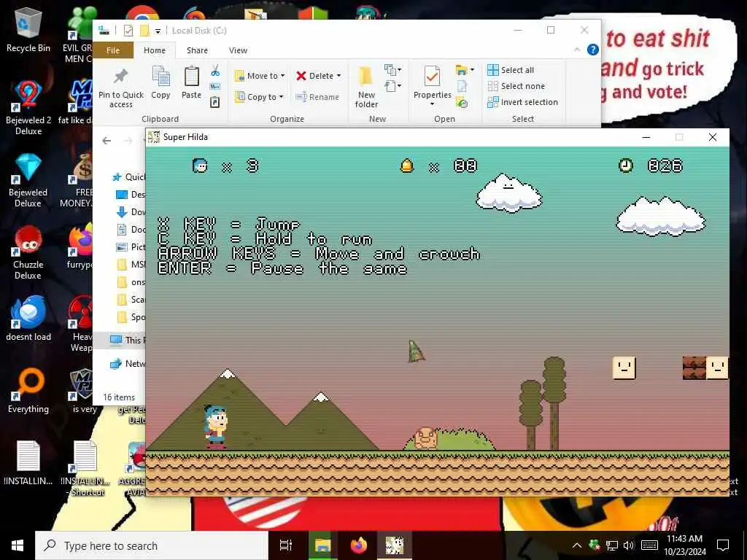
Task: Switch to the Home ribbon tab
Action: (155, 50)
